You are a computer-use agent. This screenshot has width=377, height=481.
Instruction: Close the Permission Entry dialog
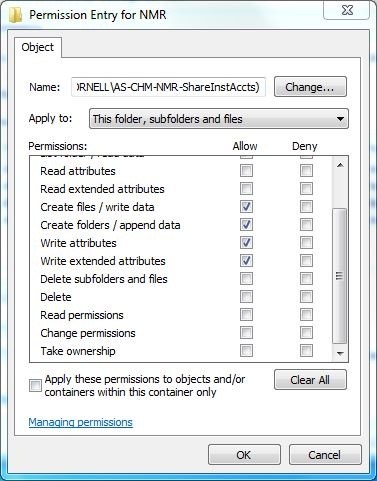pos(347,11)
